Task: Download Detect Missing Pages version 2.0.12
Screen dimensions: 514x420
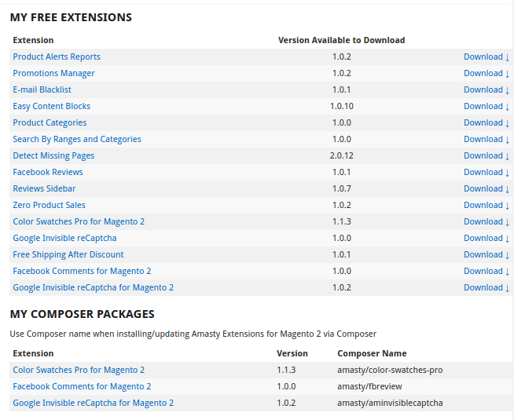Action: [486, 155]
